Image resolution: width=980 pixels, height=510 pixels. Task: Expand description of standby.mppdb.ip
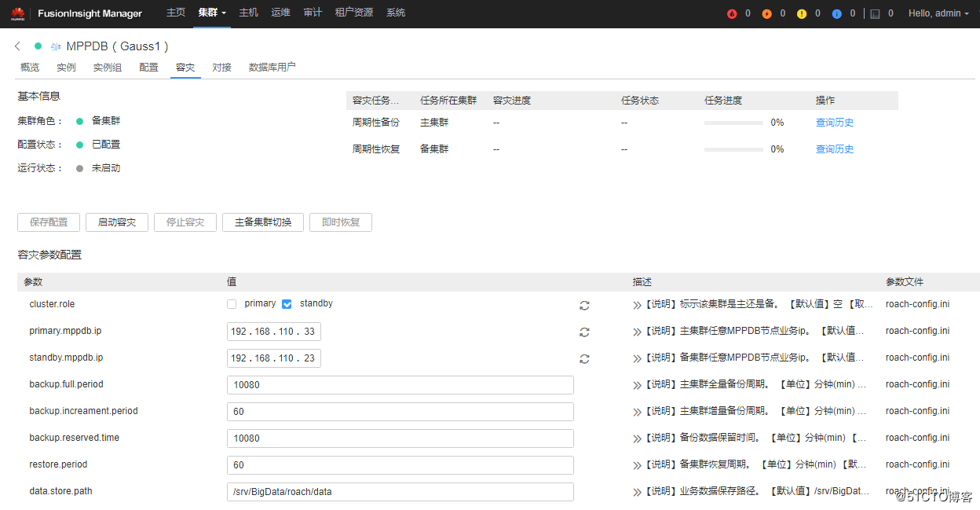(638, 358)
